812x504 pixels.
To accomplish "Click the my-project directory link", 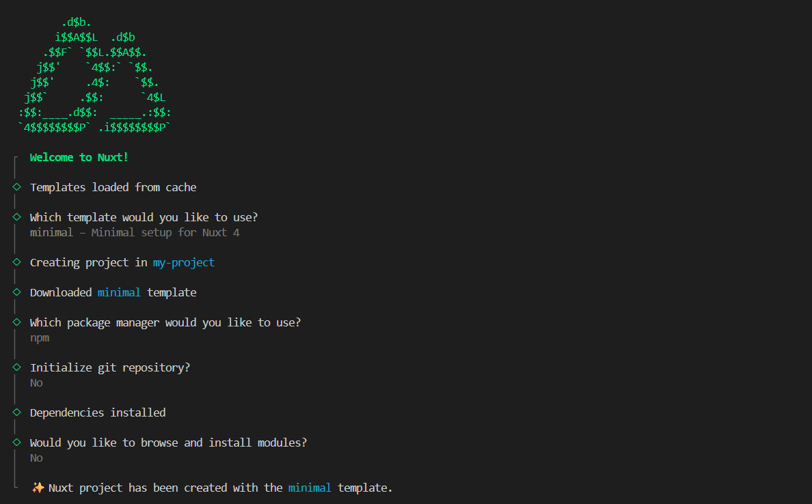I will pyautogui.click(x=183, y=262).
